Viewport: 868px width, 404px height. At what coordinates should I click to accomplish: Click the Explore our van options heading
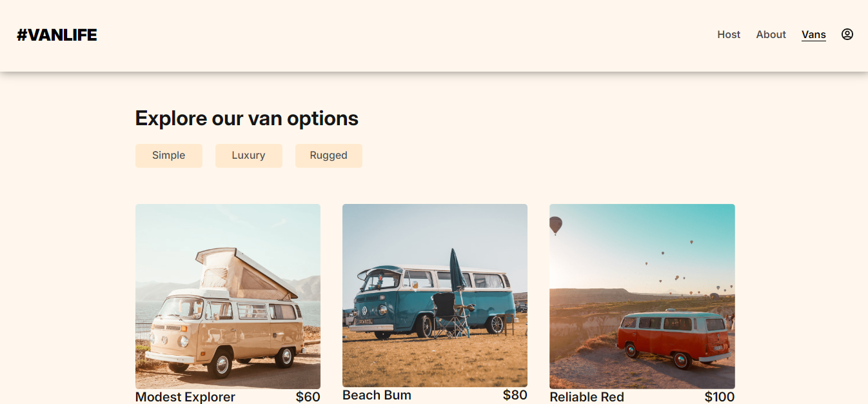click(246, 118)
